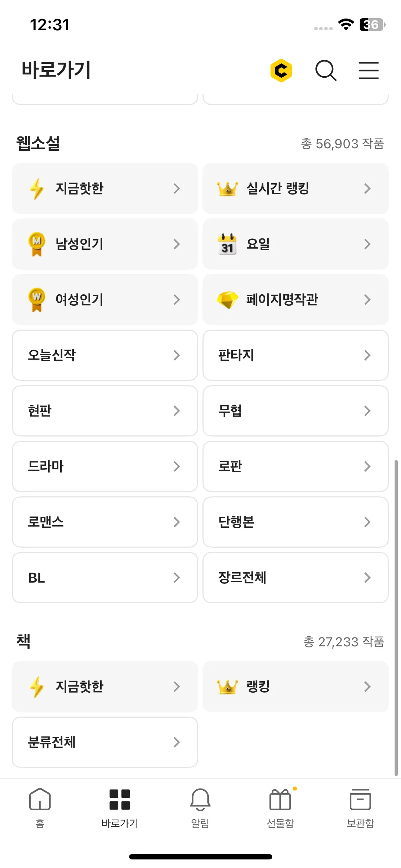Screen dimensions: 401x868
Task: Click the vertical scrollbar on the right
Action: pyautogui.click(x=396, y=618)
